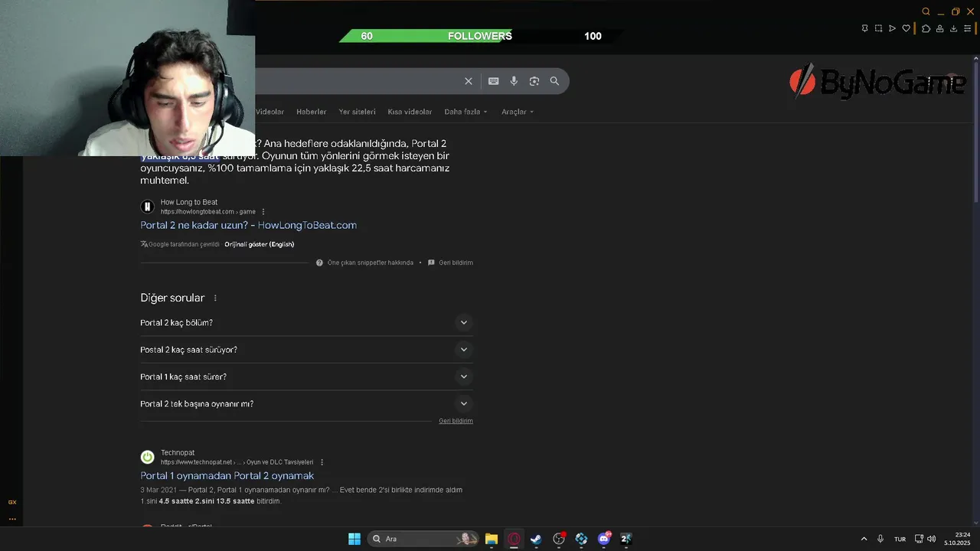Open File Explorer from the taskbar
Viewport: 980px width, 551px height.
[492, 539]
